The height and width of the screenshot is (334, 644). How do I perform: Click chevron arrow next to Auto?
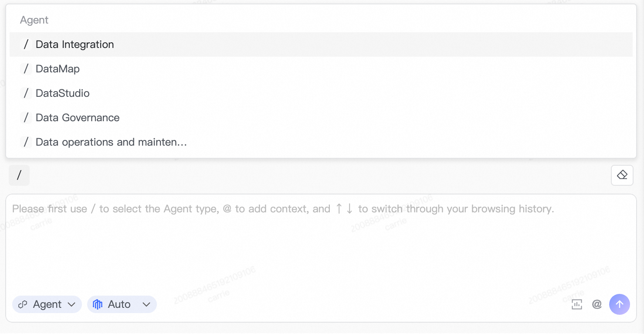(146, 304)
